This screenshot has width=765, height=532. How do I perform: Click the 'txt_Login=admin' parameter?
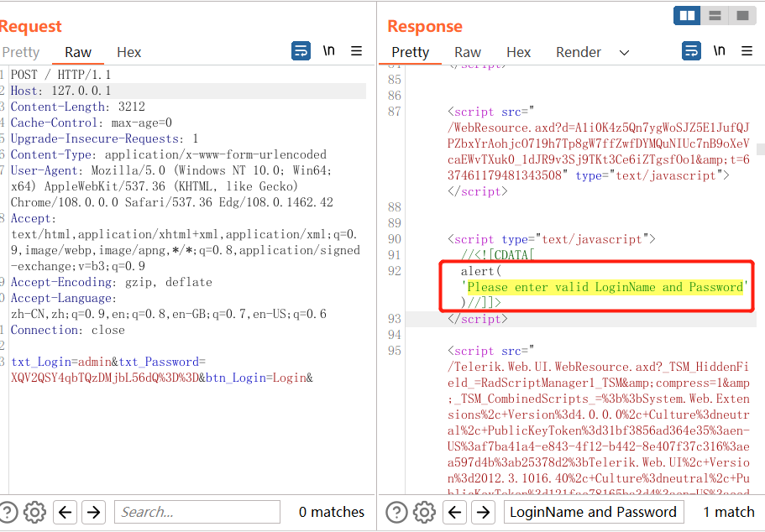(x=61, y=362)
